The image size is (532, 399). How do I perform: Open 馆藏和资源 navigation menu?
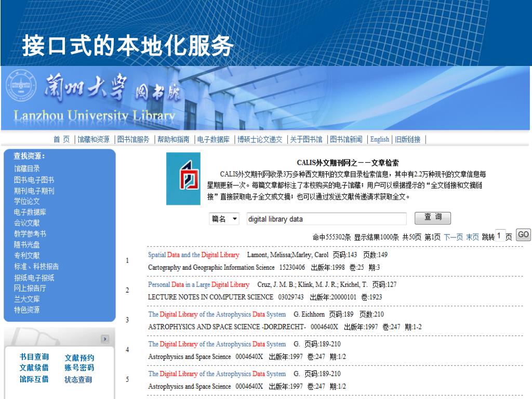(94, 139)
